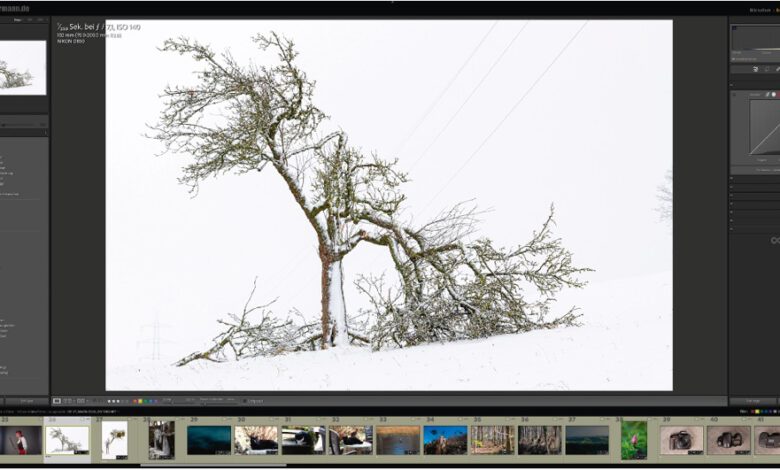The height and width of the screenshot is (470, 780).
Task: Select filmstrip thumbnail 33, the golden water scene
Action: [397, 440]
